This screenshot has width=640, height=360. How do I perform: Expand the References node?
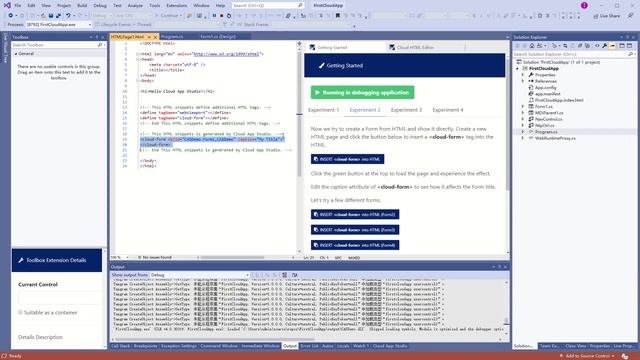523,81
